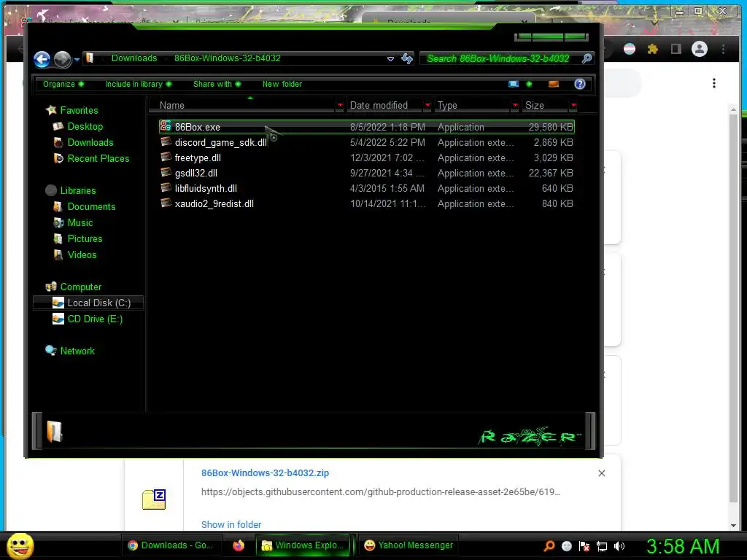
Task: Click the Favorites star in navigation pane
Action: [51, 110]
